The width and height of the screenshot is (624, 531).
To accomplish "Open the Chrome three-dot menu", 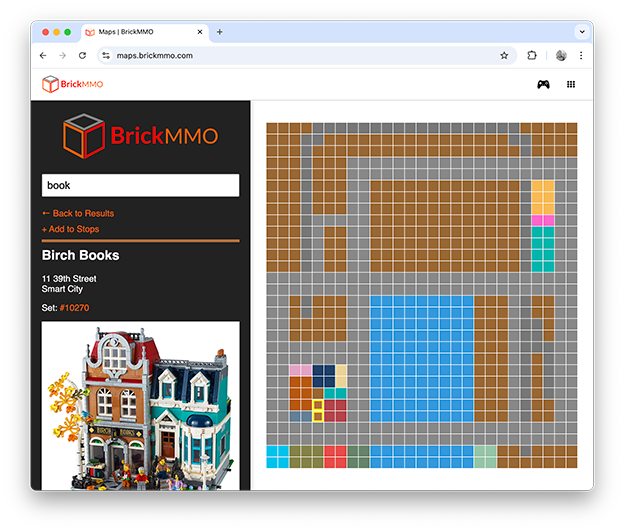I will (x=581, y=55).
